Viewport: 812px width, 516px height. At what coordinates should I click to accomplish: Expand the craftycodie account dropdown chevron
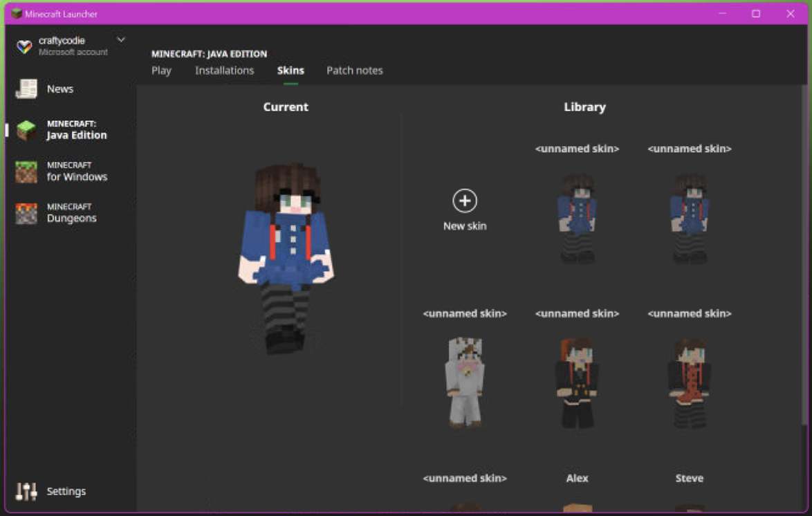(120, 39)
